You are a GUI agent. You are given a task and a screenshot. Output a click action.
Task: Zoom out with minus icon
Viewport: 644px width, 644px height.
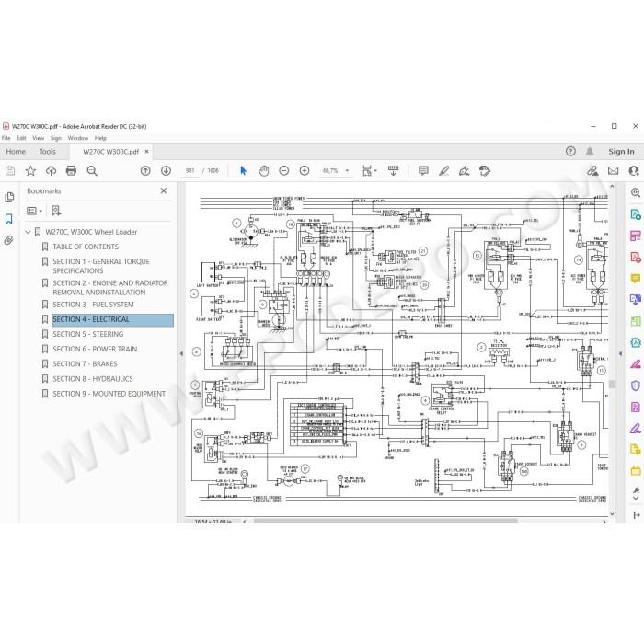pyautogui.click(x=283, y=170)
